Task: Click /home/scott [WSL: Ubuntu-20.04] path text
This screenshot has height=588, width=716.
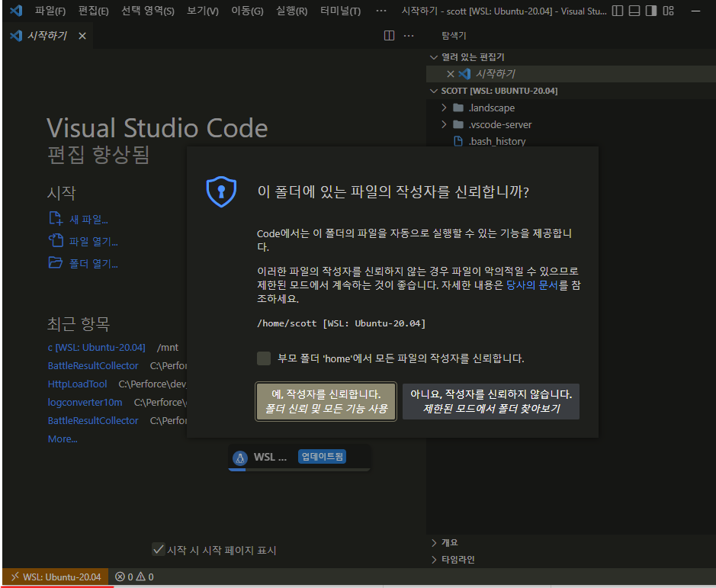Action: (341, 323)
